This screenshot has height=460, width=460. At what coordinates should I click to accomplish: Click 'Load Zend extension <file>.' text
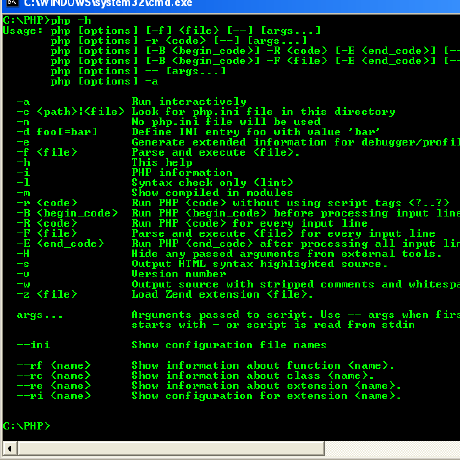coord(222,295)
